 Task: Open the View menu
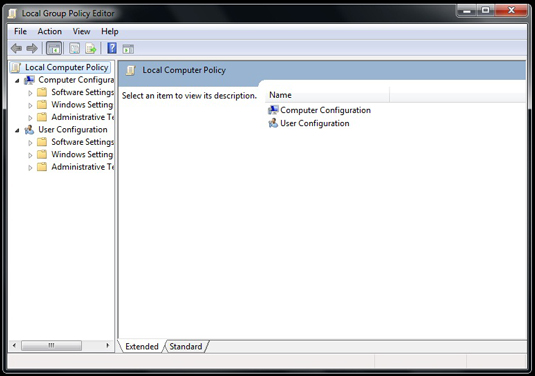pyautogui.click(x=81, y=31)
